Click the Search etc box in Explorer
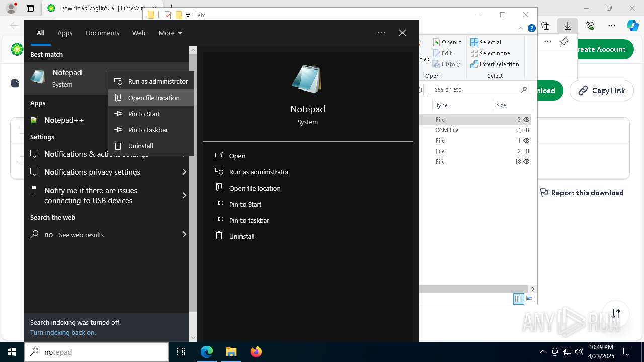The height and width of the screenshot is (362, 644). 480,89
